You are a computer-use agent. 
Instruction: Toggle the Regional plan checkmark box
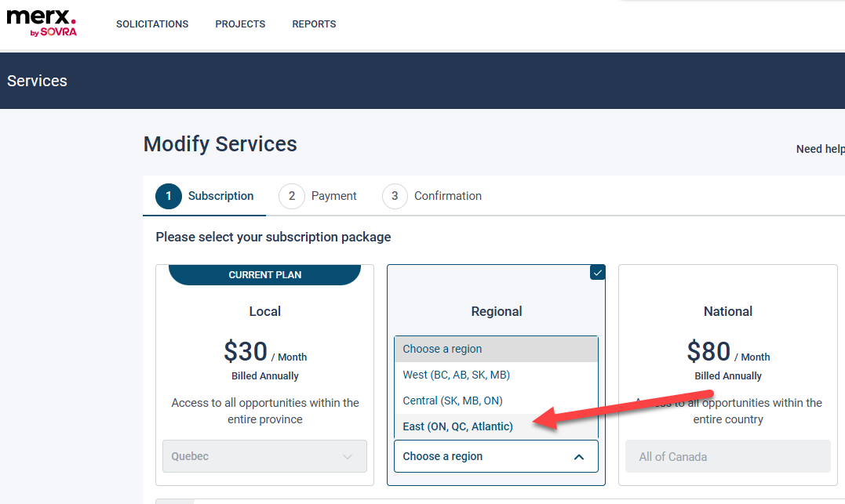pyautogui.click(x=597, y=273)
